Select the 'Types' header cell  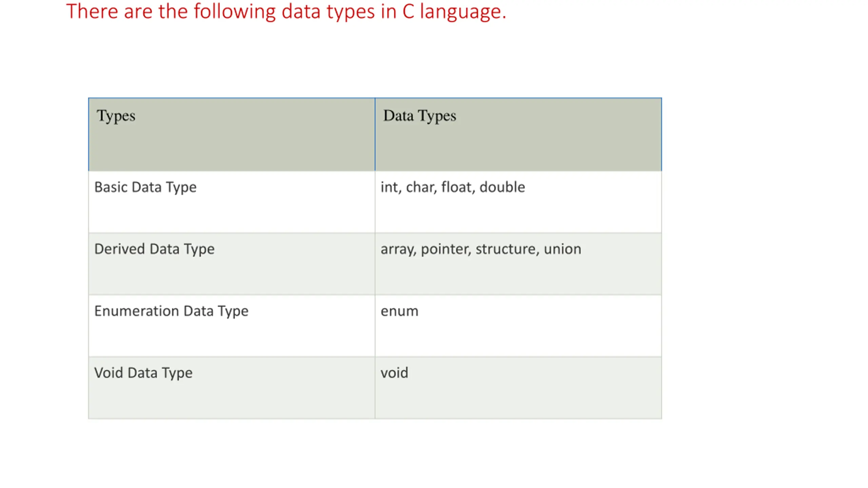(232, 134)
